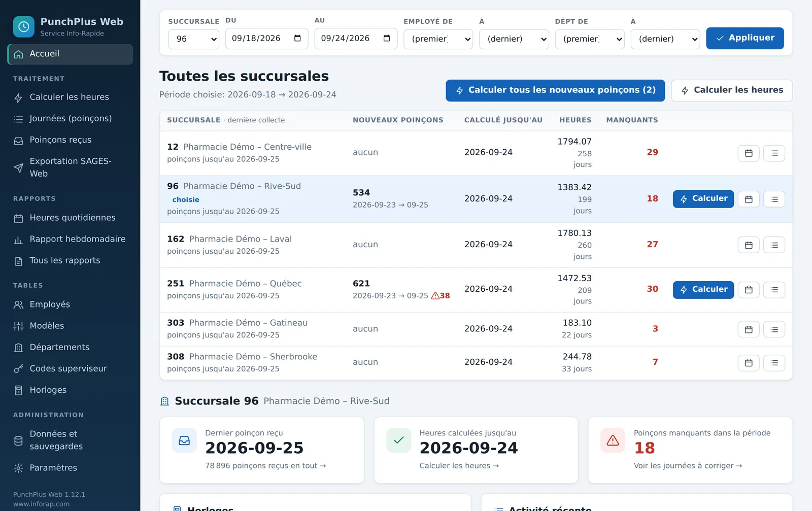Open Exportation SAGES-Web sidebar item
Screen dimensions: 812x511
[x=70, y=167]
